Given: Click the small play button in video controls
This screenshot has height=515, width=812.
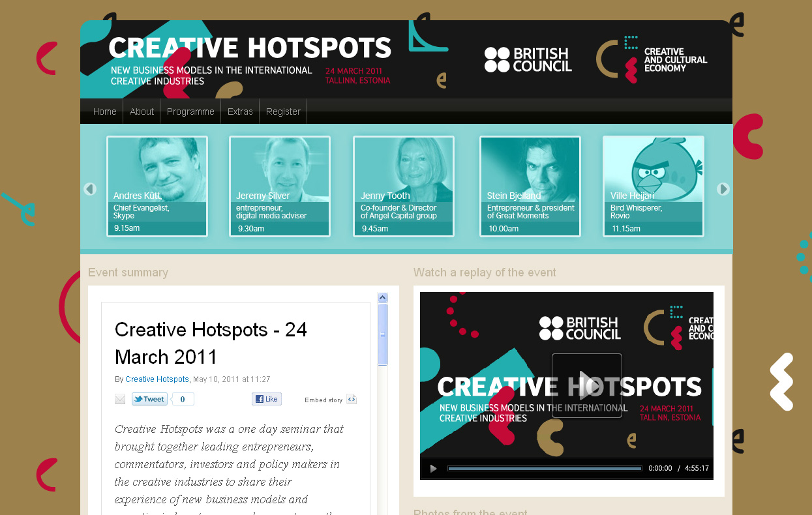Looking at the screenshot, I should (x=433, y=469).
